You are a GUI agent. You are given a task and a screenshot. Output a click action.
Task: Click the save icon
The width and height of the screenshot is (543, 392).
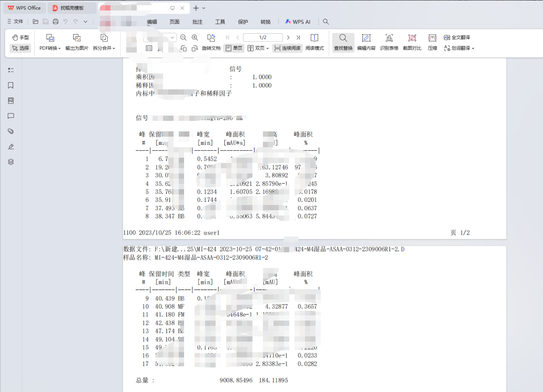click(x=46, y=21)
